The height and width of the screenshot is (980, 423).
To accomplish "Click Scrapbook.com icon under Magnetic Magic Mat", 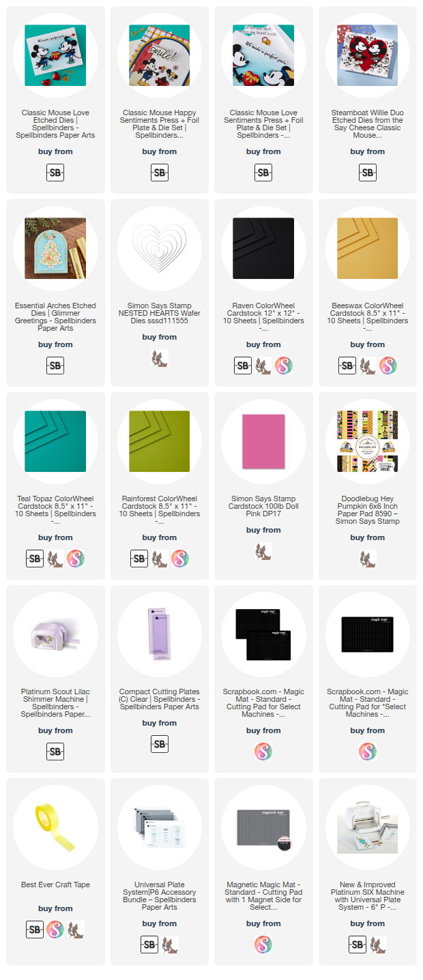I will coord(263,945).
